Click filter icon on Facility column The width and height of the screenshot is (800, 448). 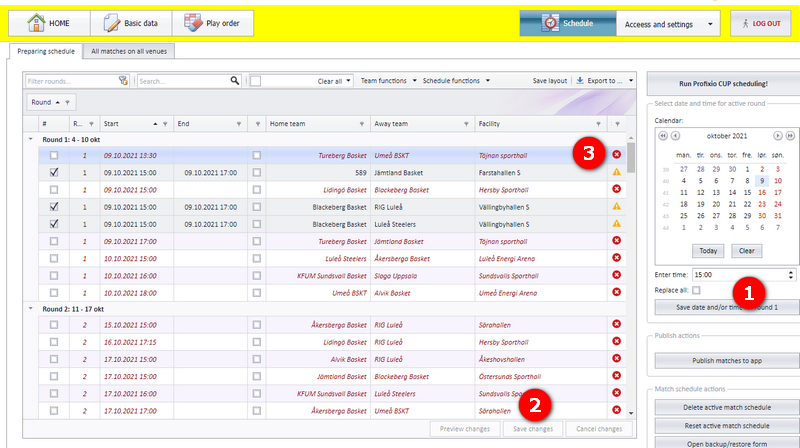tap(598, 124)
